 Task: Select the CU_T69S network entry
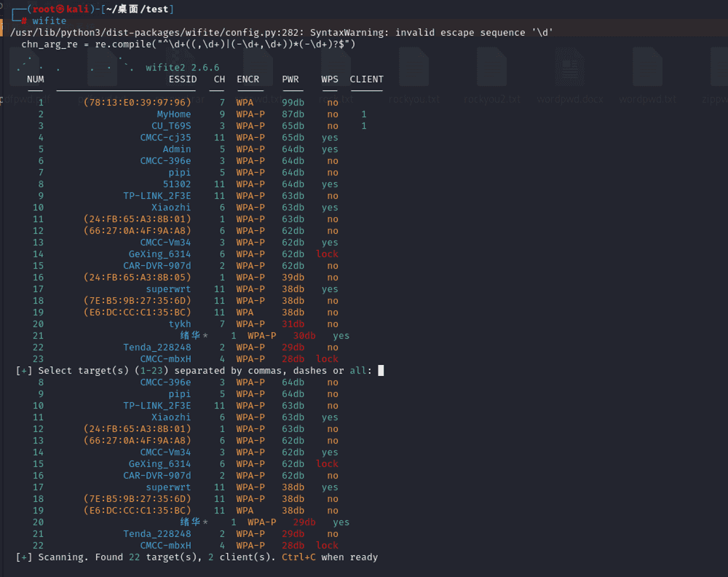coord(171,126)
